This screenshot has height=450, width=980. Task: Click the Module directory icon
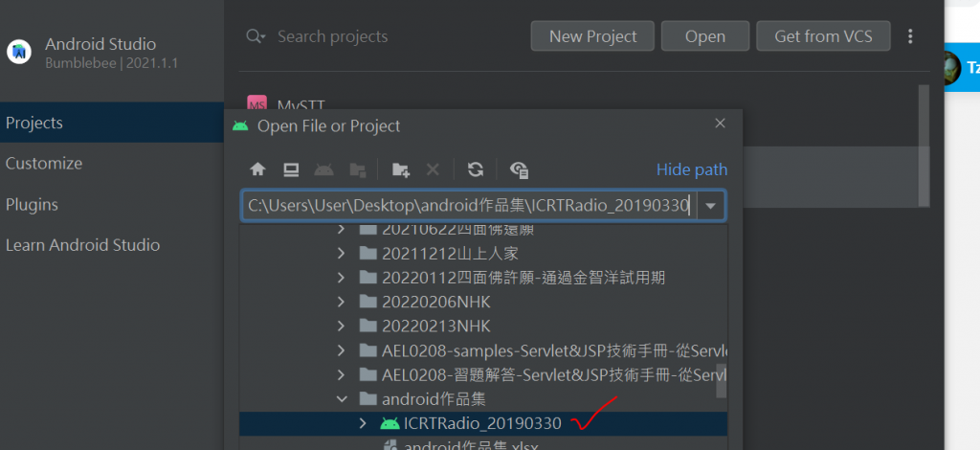(358, 169)
